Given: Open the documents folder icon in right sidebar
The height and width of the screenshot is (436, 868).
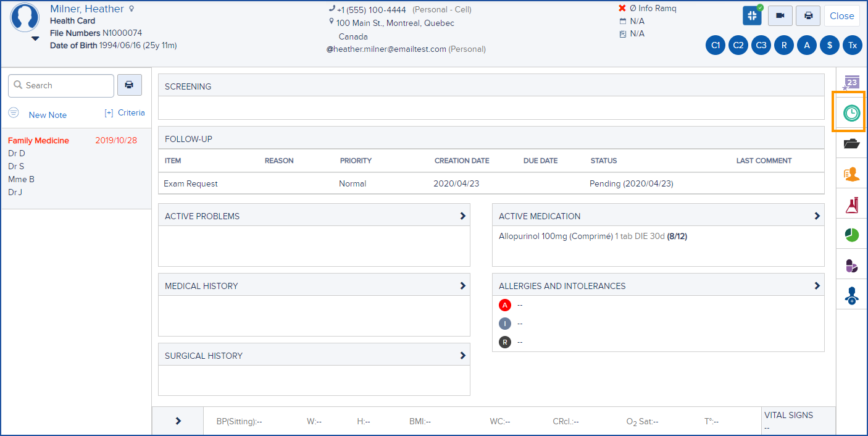Looking at the screenshot, I should [x=851, y=143].
